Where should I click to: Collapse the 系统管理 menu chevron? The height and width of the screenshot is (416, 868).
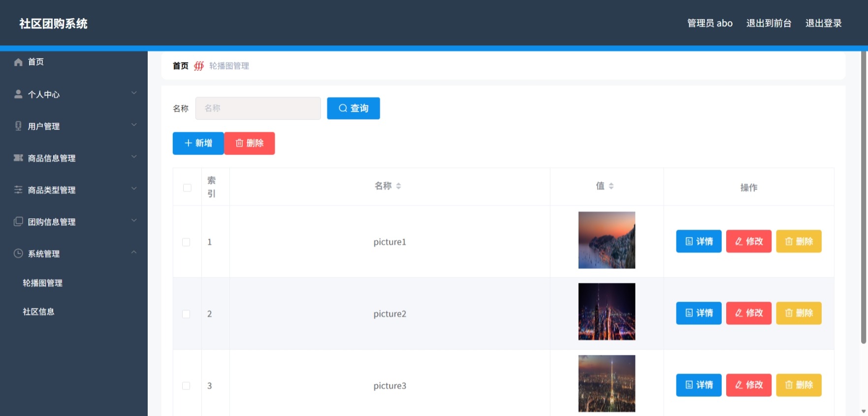click(134, 252)
